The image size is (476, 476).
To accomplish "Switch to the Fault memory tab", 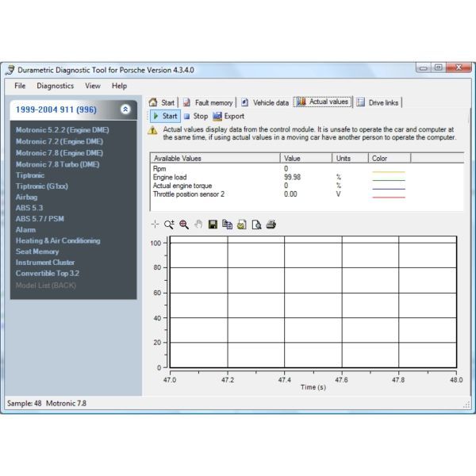I will point(209,102).
